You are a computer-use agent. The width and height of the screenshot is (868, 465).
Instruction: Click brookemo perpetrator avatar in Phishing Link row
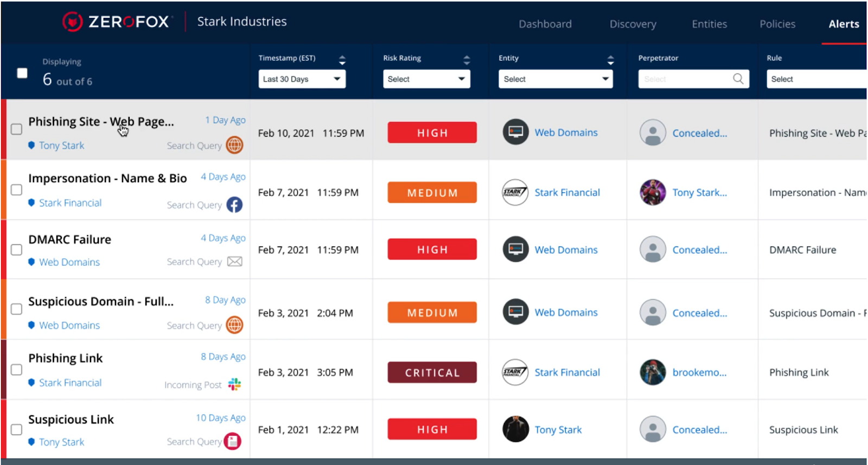click(x=653, y=372)
